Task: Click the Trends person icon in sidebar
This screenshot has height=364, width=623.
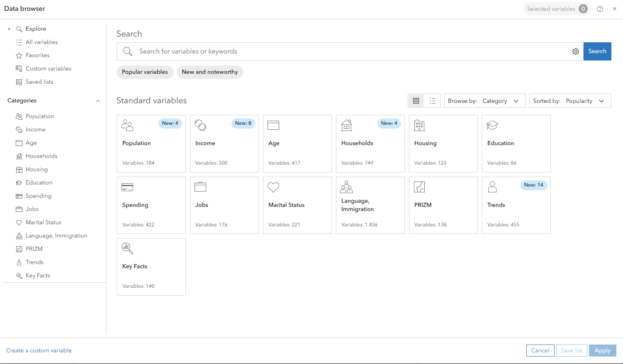Action: (19, 262)
